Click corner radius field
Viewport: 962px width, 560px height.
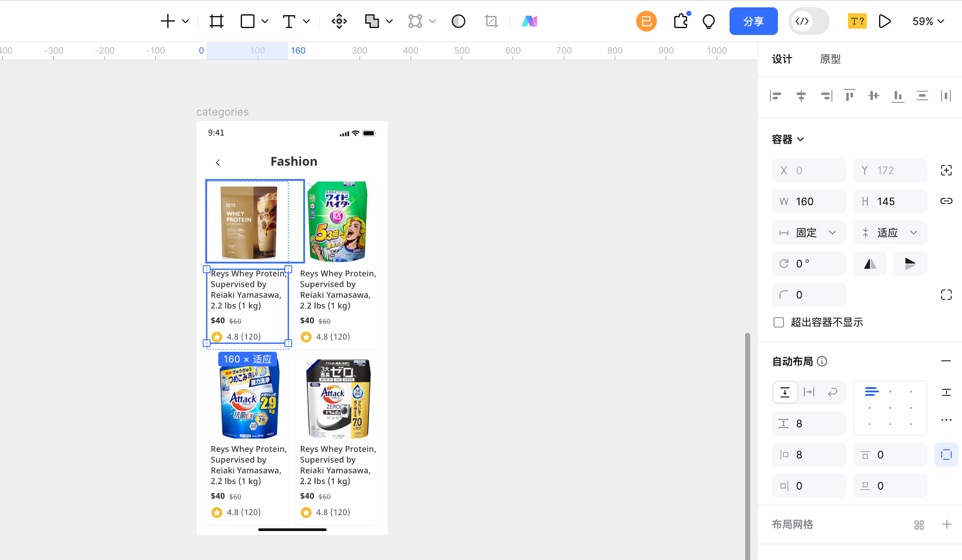[x=809, y=295]
